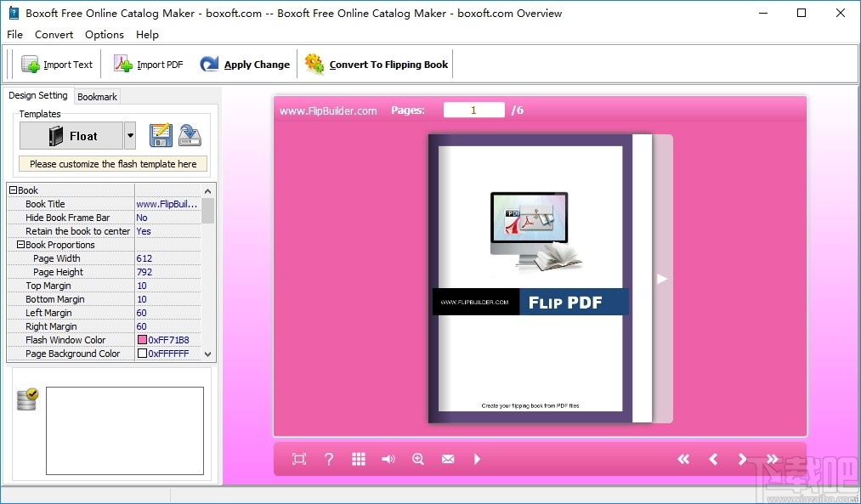Click the email share icon in flipbook toolbar
Image resolution: width=861 pixels, height=504 pixels.
448,459
